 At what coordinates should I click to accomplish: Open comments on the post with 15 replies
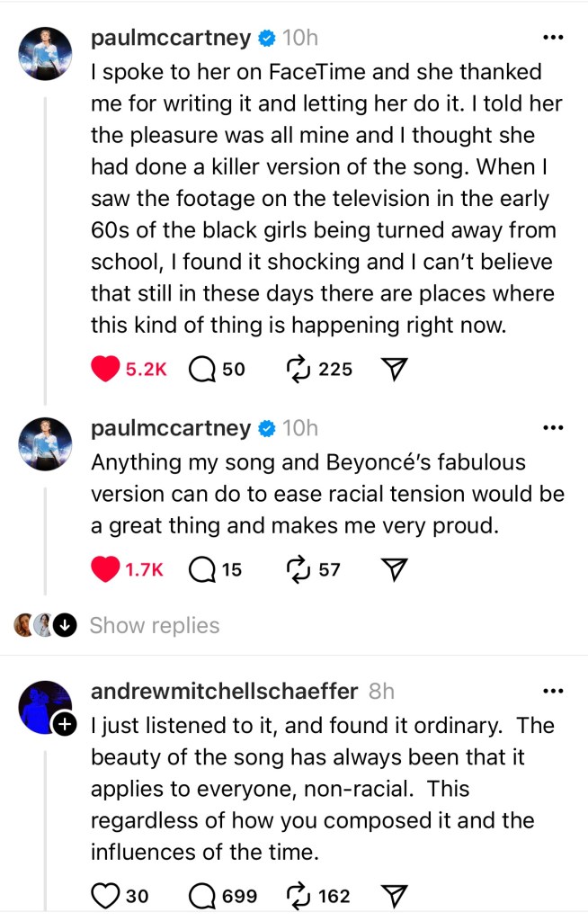(x=202, y=569)
